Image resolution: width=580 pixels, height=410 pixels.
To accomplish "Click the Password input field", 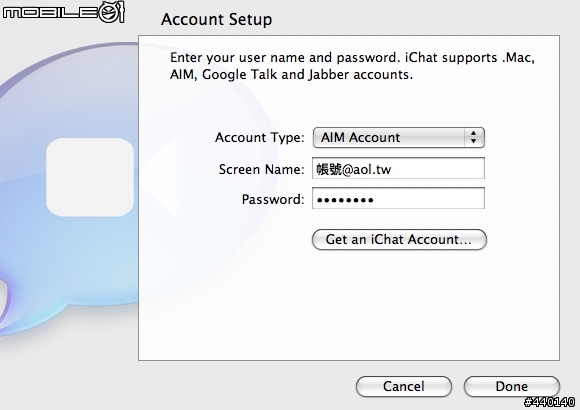I will coord(398,198).
